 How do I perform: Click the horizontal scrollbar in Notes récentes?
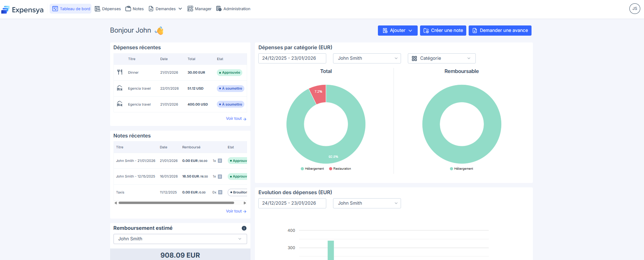(x=176, y=203)
